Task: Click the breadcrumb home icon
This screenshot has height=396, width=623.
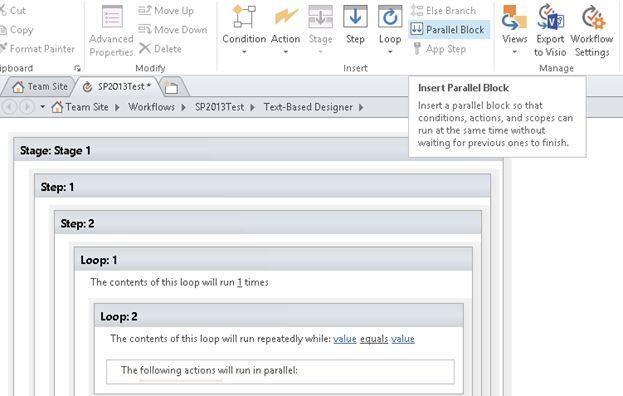Action: pos(57,107)
